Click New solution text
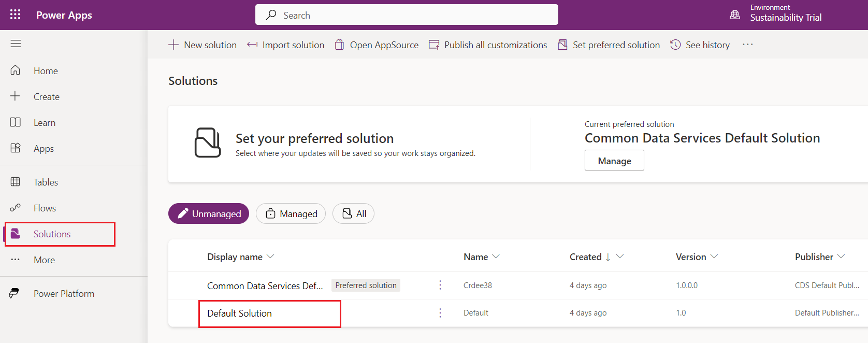 tap(210, 45)
